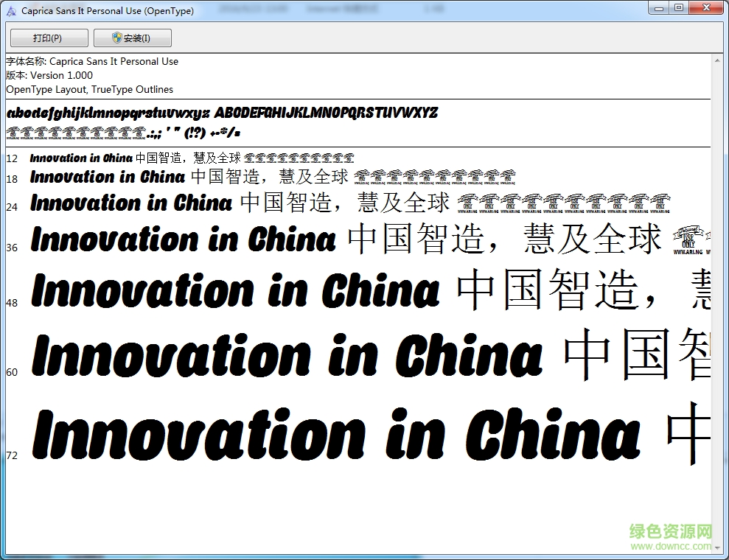
Task: Click the size label '60'
Action: pyautogui.click(x=12, y=372)
